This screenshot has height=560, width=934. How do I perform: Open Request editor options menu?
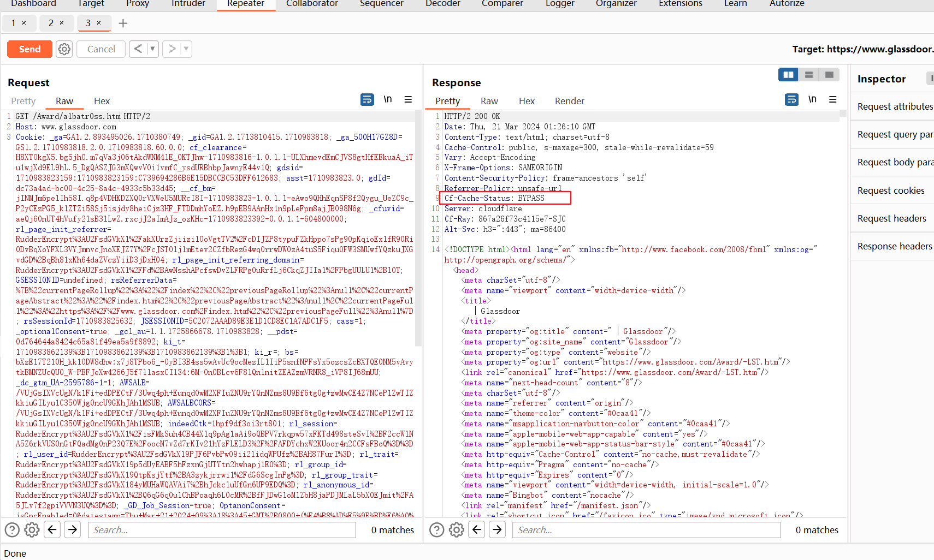pos(408,99)
